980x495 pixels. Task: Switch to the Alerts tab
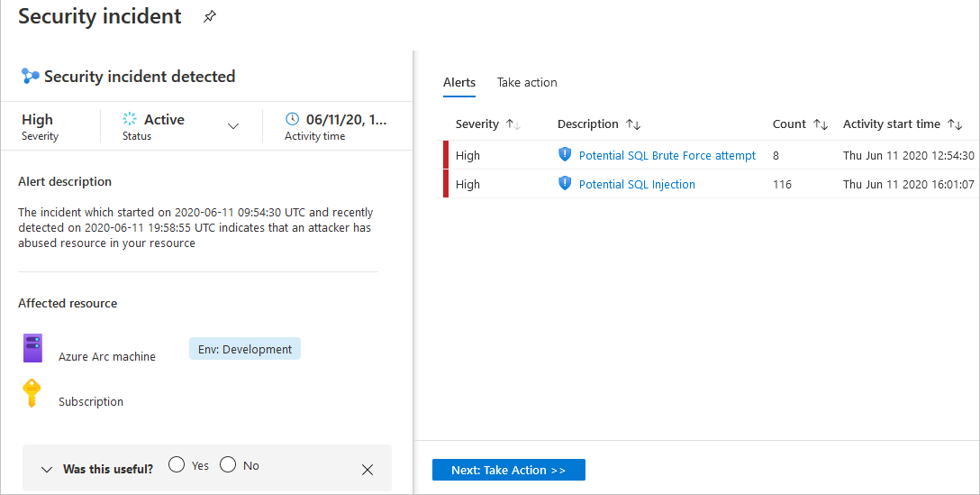pos(459,83)
